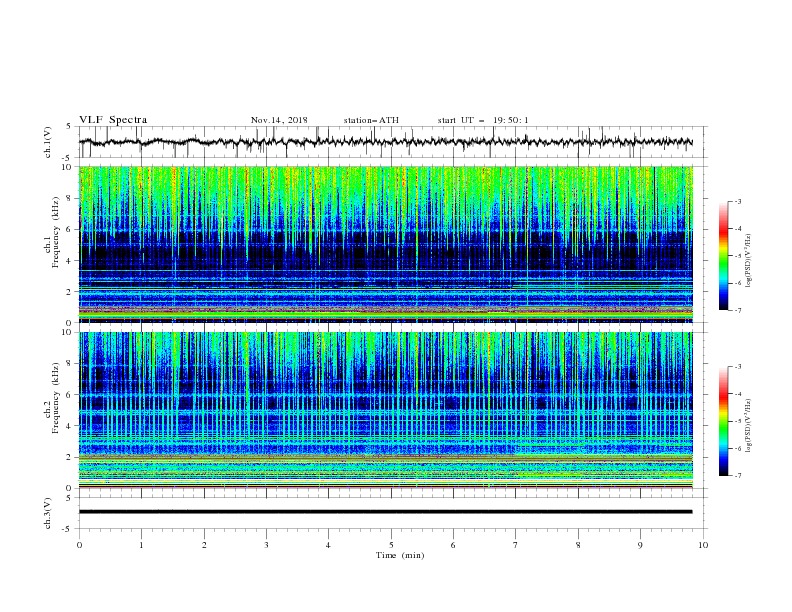Click the "VLF Spectra" plot title
This screenshot has height=612, width=792.
[x=113, y=120]
